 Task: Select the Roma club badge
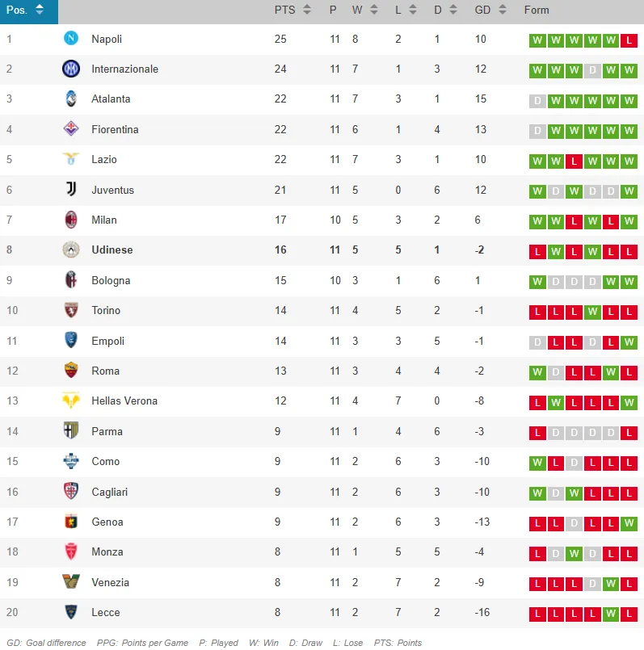click(x=71, y=371)
